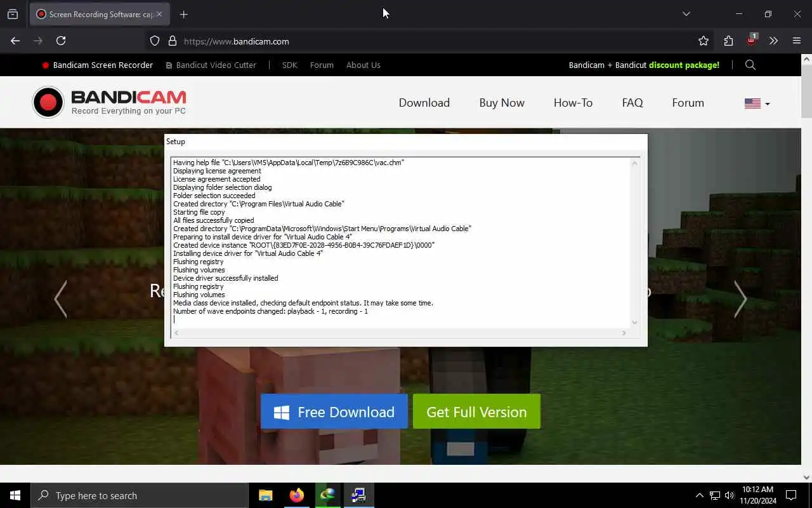The height and width of the screenshot is (508, 812).
Task: Click the Setup log horizontal scroll right arrow
Action: pos(624,333)
